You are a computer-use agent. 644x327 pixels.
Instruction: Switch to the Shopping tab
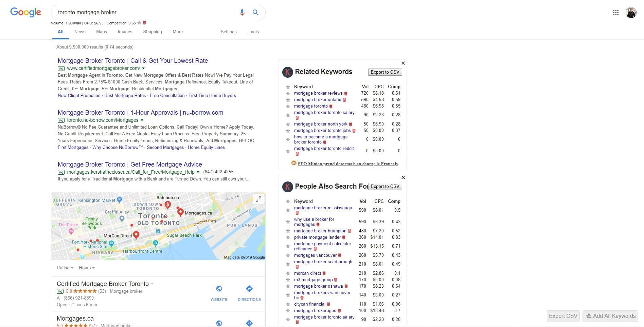coord(153,32)
